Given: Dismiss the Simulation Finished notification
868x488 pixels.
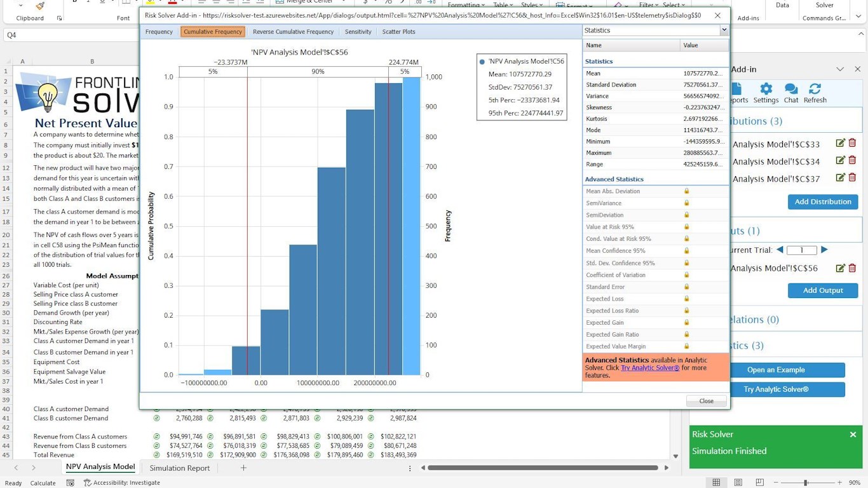Looking at the screenshot, I should [x=853, y=435].
